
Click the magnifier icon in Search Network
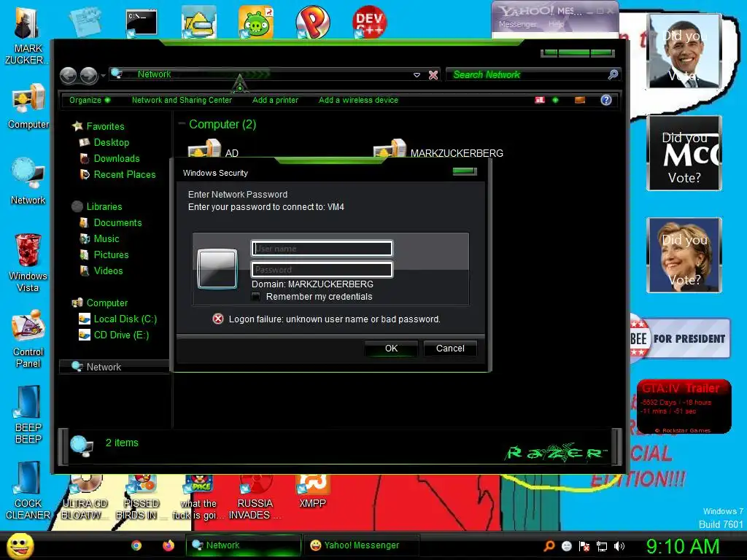(x=613, y=75)
